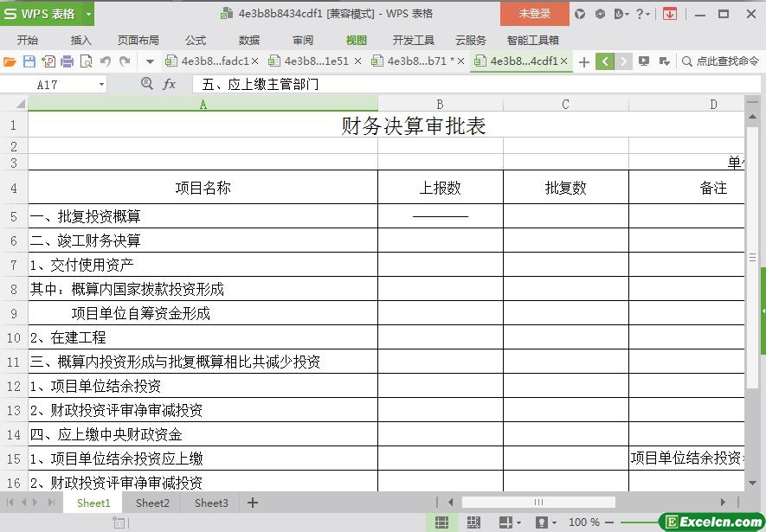Image resolution: width=766 pixels, height=532 pixels.
Task: Open the WPS 表格 application menu dropdown
Action: pos(88,14)
